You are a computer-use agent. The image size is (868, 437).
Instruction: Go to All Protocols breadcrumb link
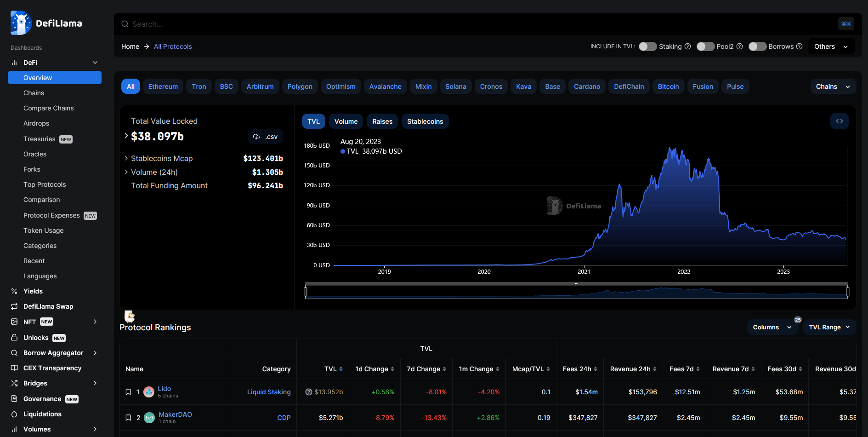tap(173, 46)
